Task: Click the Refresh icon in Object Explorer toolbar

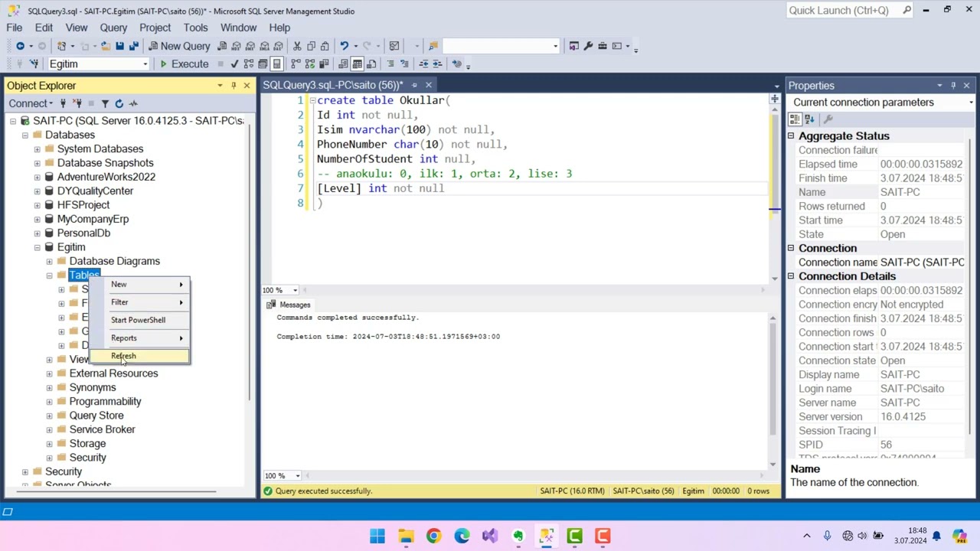Action: pyautogui.click(x=119, y=103)
